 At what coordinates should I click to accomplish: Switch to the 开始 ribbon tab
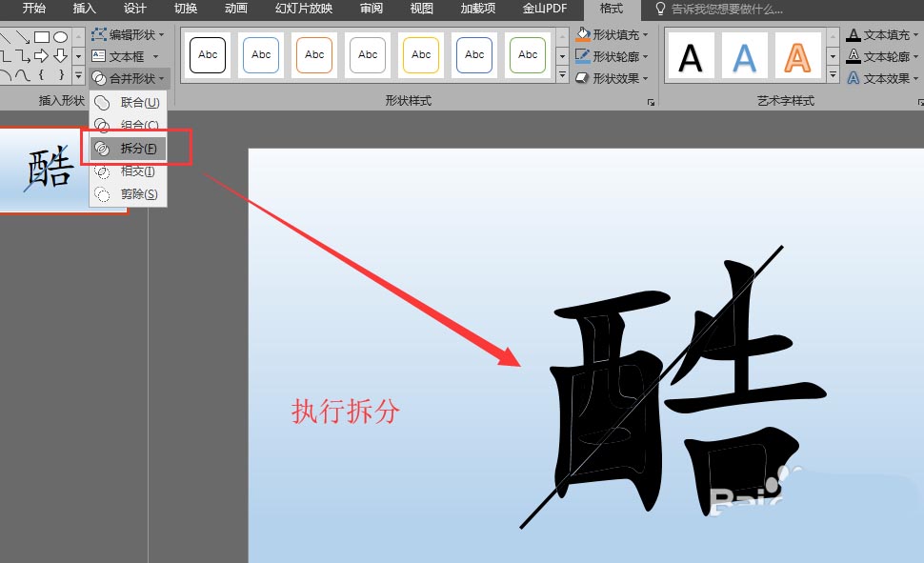pos(33,9)
